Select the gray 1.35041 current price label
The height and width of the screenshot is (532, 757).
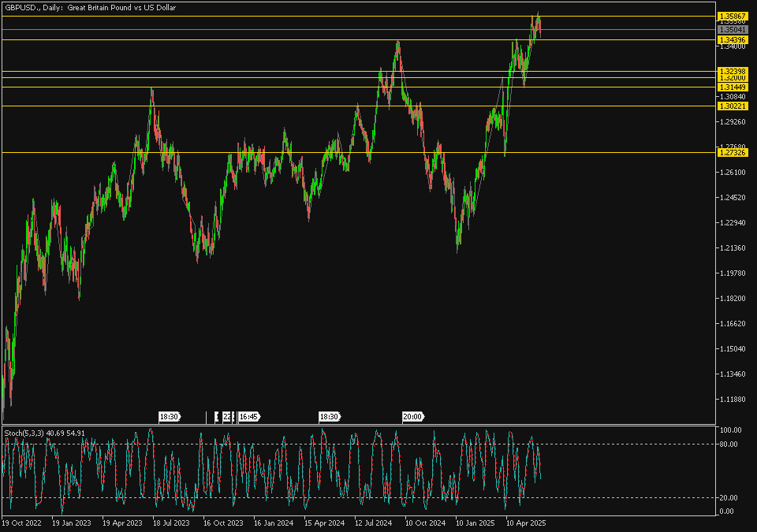[733, 29]
